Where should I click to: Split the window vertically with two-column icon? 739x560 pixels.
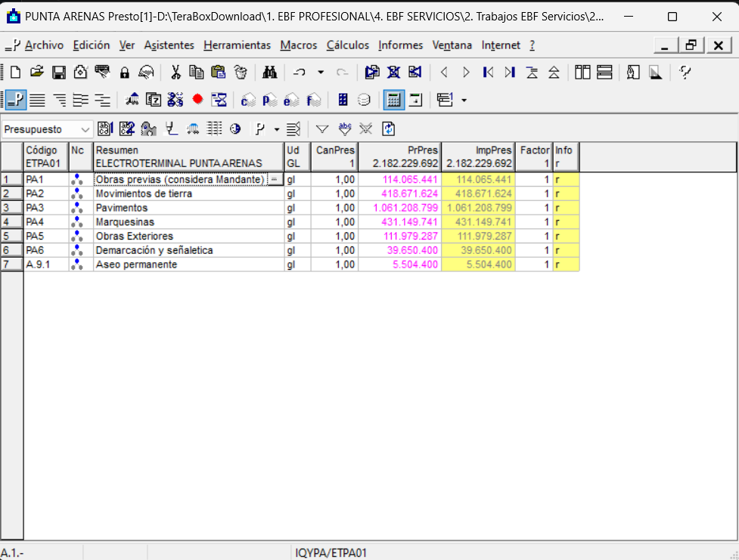click(x=582, y=73)
